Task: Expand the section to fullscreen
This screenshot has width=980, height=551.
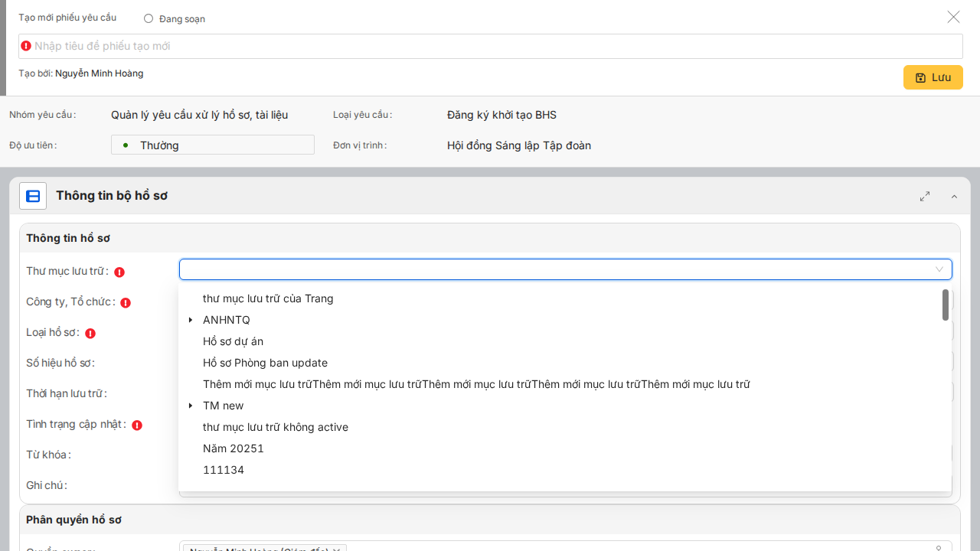Action: [925, 197]
